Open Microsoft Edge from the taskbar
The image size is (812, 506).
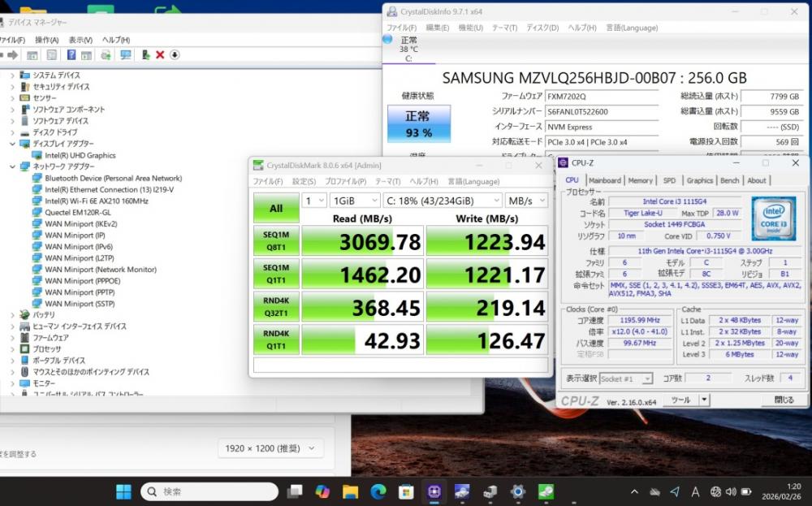[x=378, y=491]
